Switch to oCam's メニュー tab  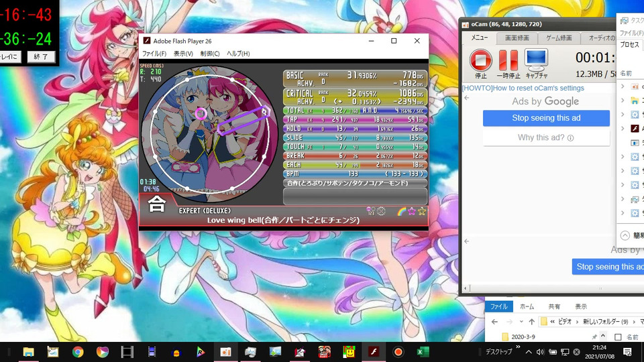point(479,38)
